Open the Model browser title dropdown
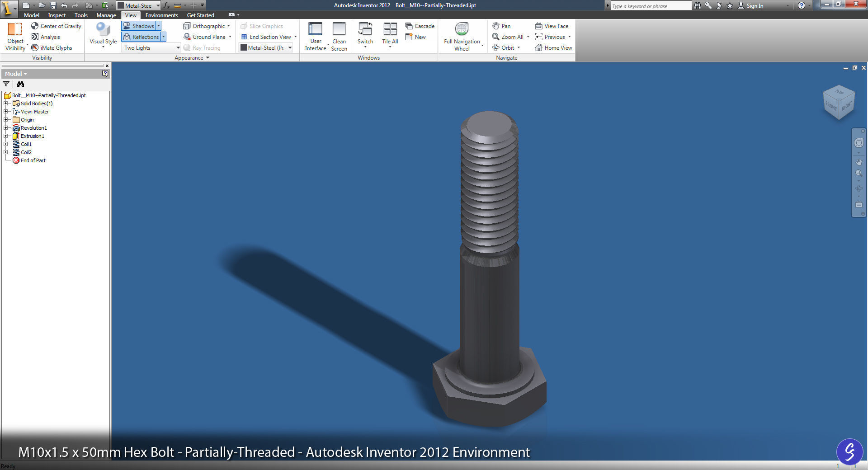The width and height of the screenshot is (868, 470). click(16, 74)
